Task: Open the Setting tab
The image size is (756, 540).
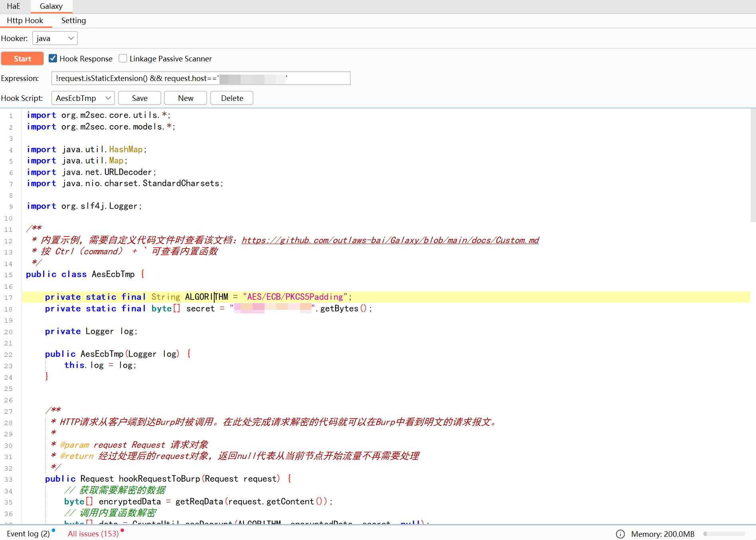Action: pyautogui.click(x=73, y=20)
